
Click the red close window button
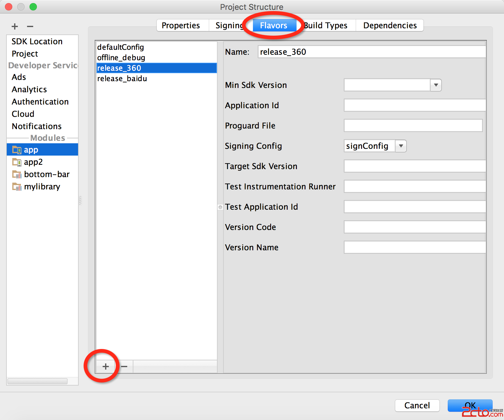(x=9, y=7)
